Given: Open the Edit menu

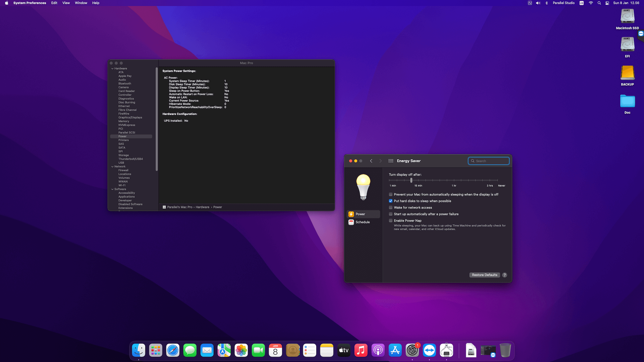Looking at the screenshot, I should click(x=54, y=3).
